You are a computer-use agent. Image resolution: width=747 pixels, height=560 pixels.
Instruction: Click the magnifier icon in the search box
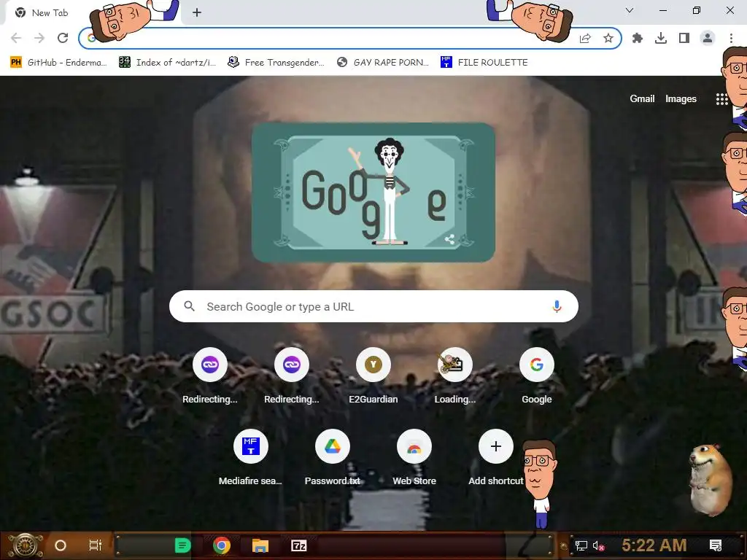pyautogui.click(x=189, y=306)
